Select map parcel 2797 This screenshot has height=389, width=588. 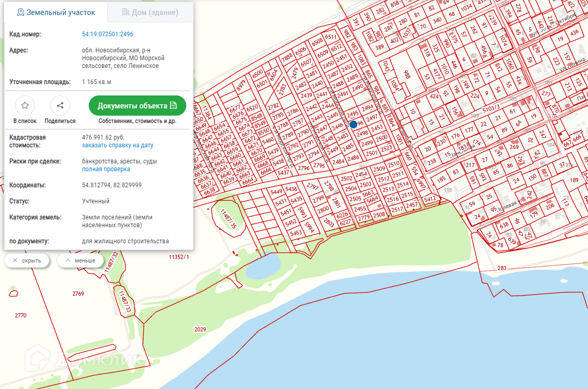point(312,186)
